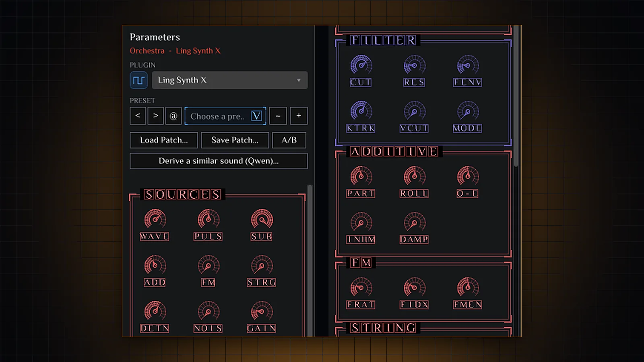Click the FENV knob in Filter
Image resolution: width=644 pixels, height=362 pixels.
click(x=468, y=65)
